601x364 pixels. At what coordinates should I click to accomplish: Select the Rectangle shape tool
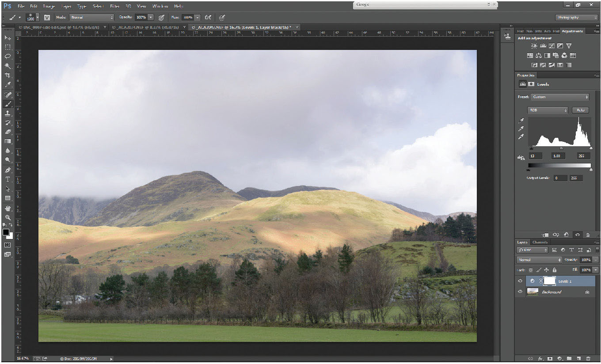coord(8,198)
